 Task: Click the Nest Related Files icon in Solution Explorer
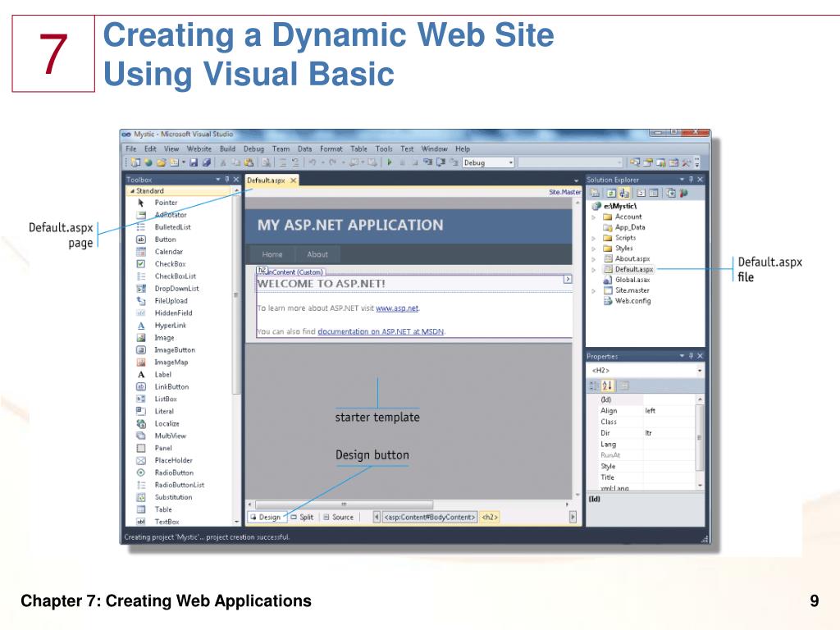click(x=624, y=193)
